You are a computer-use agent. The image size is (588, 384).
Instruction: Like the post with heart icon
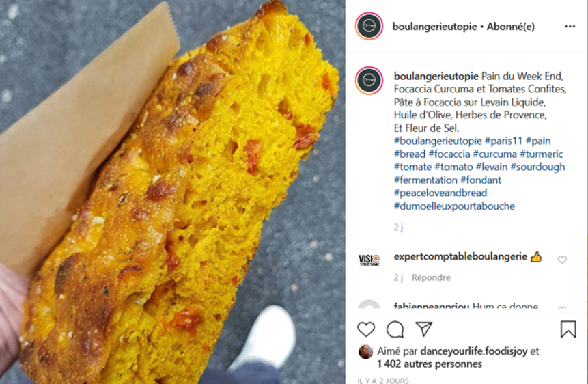click(x=366, y=329)
